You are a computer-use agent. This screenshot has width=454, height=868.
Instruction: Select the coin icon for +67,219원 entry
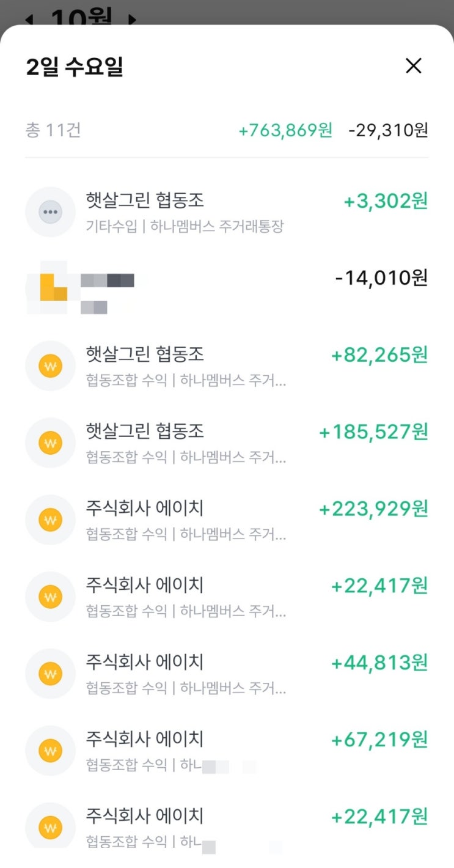pyautogui.click(x=50, y=751)
